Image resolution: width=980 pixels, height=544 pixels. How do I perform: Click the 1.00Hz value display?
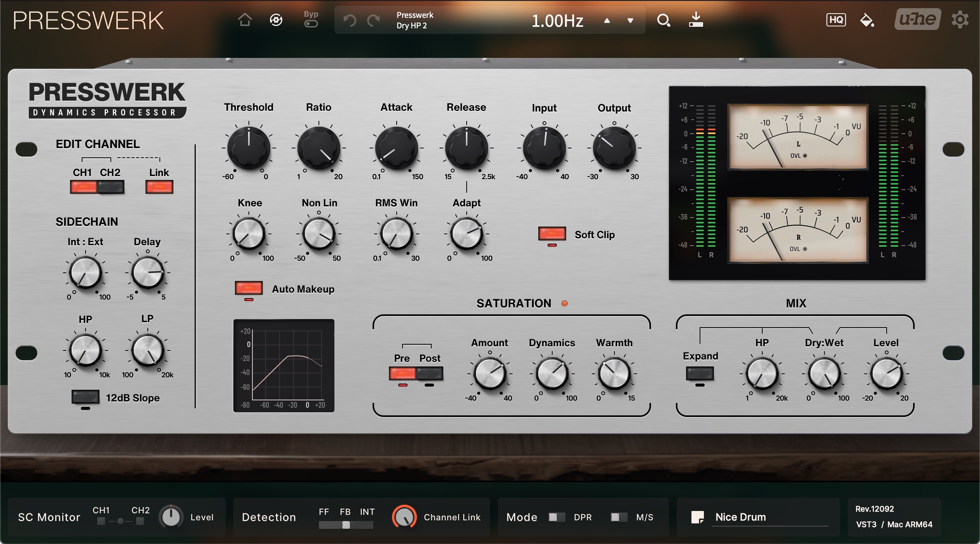(x=557, y=21)
